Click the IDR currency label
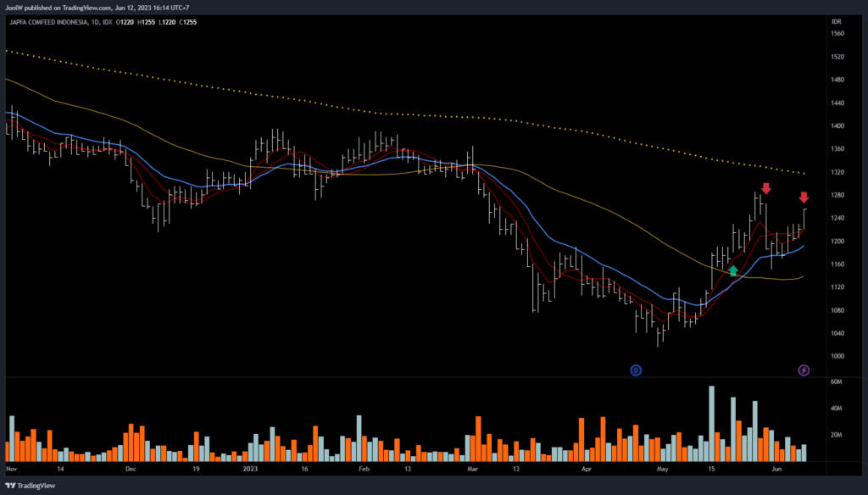This screenshot has height=495, width=868. [x=837, y=19]
